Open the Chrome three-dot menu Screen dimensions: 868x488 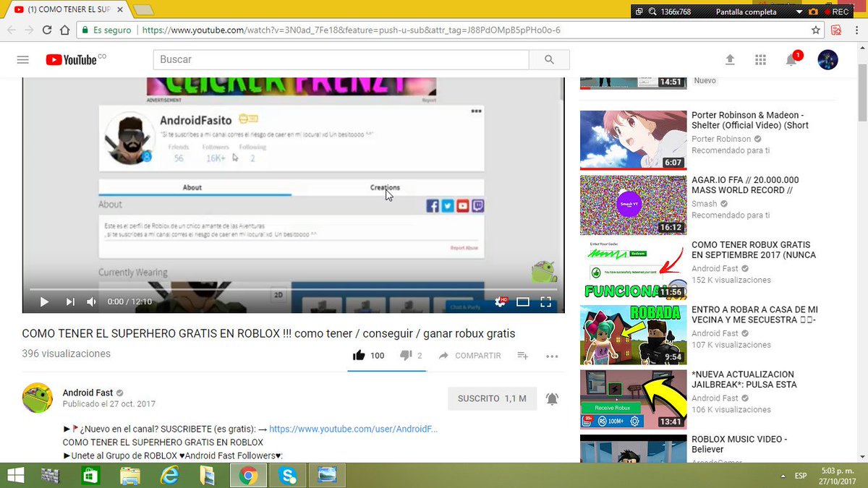point(856,30)
